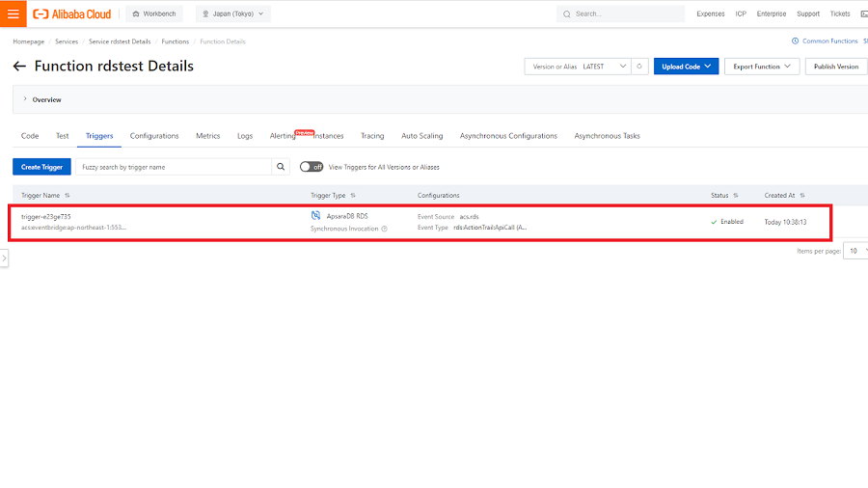
Task: Click the Created At Today 10:38:13 cell
Action: coord(785,222)
